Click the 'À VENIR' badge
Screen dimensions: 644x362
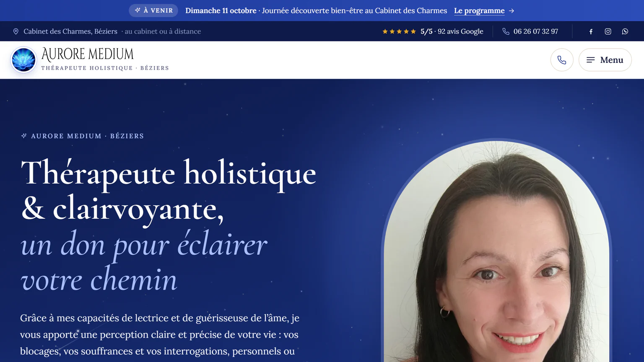click(153, 10)
